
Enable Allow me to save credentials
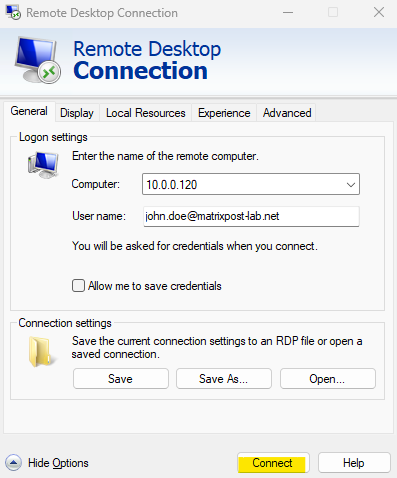(x=78, y=286)
